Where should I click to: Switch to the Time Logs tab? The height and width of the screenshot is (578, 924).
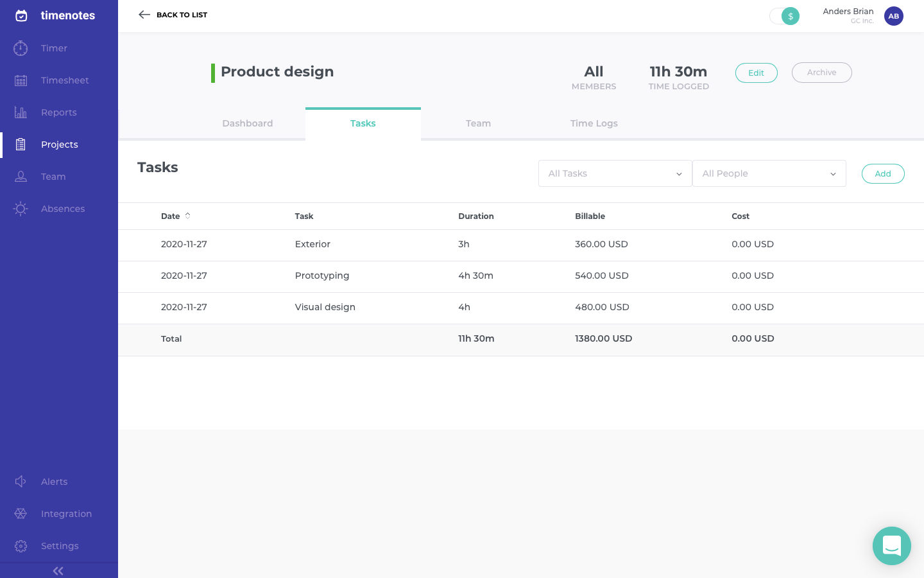coord(594,123)
